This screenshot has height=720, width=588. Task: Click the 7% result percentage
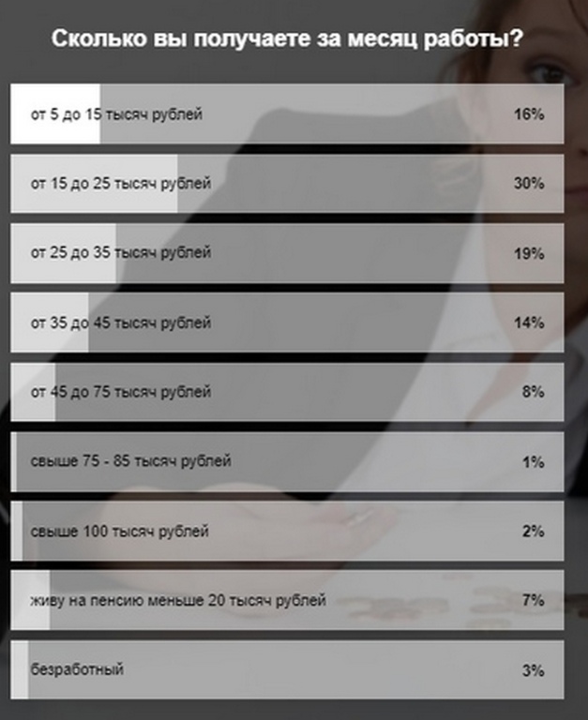click(533, 600)
